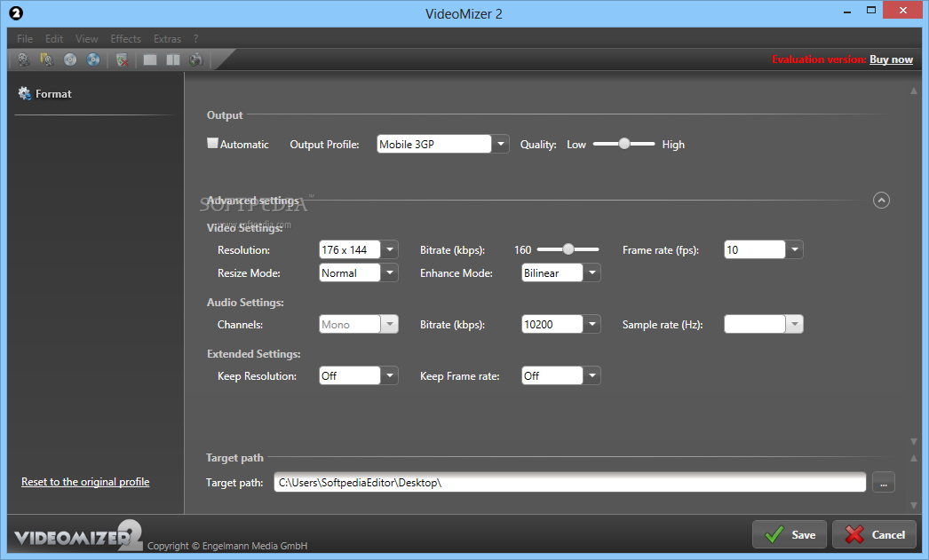Toggle the Automatic checkbox
The width and height of the screenshot is (929, 560).
[x=212, y=143]
